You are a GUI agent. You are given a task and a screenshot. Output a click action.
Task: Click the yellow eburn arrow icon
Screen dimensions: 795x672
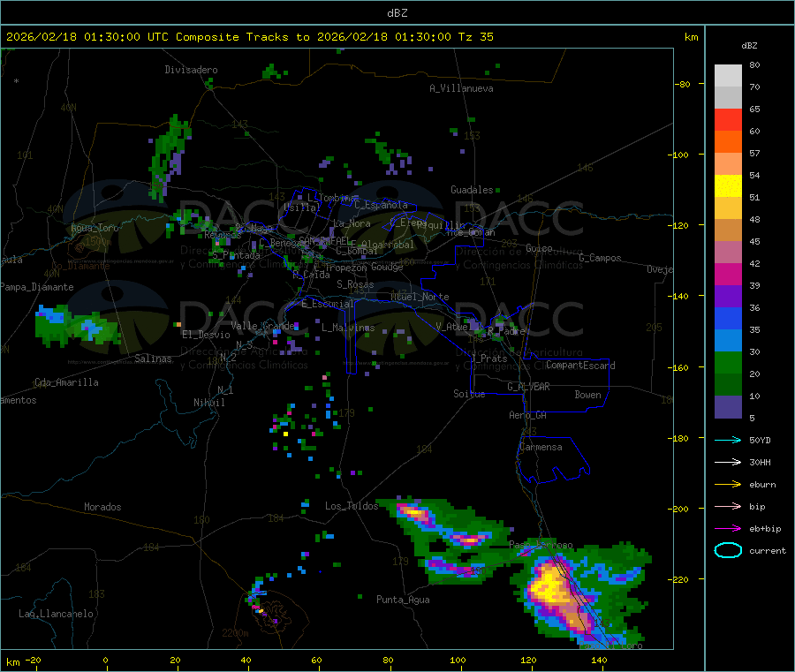tap(728, 485)
